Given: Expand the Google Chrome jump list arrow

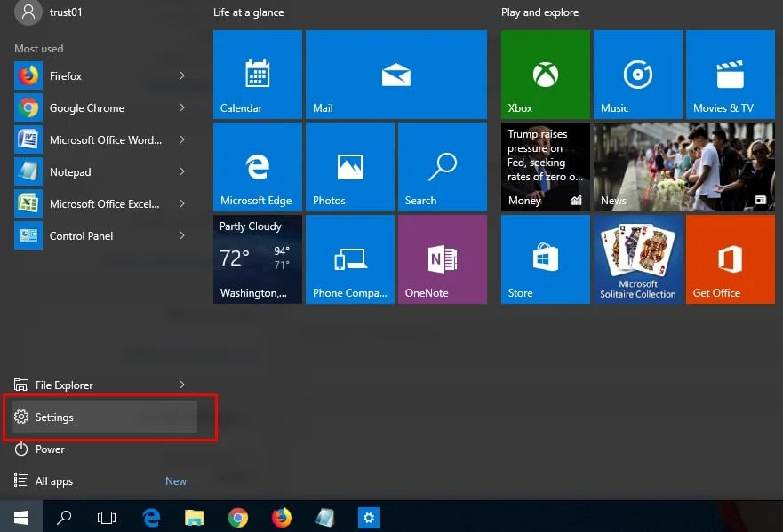Looking at the screenshot, I should point(182,107).
